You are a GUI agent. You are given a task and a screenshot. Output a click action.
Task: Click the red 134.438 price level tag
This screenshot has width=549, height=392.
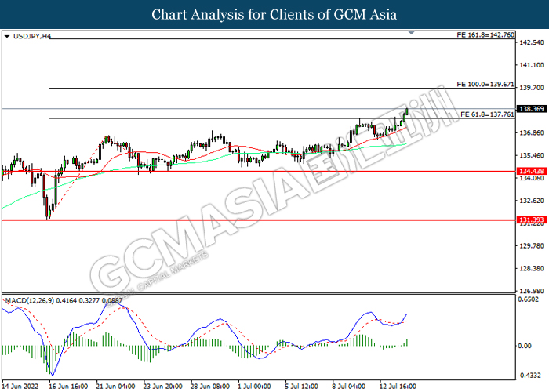(x=531, y=171)
